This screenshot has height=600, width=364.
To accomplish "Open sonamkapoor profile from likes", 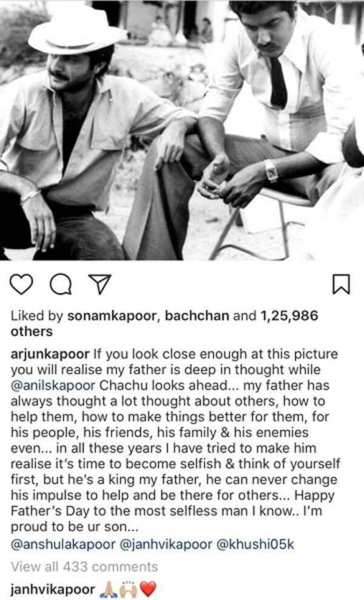I will [112, 316].
